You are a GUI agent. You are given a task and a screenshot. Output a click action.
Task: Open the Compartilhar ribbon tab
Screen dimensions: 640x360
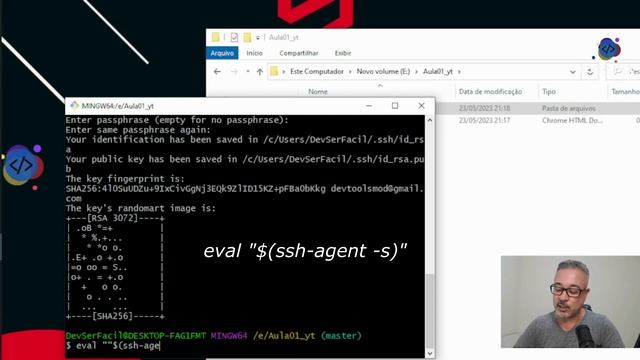299,53
